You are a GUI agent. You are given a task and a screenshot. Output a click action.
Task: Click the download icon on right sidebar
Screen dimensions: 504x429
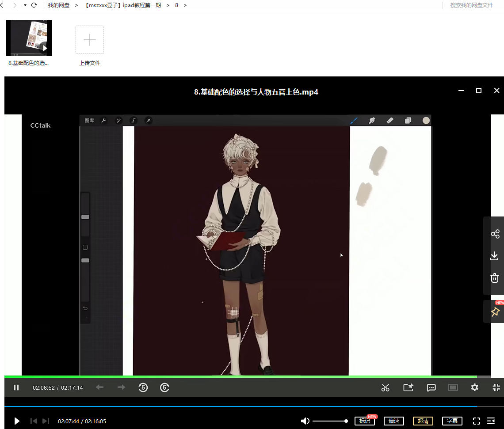point(495,256)
